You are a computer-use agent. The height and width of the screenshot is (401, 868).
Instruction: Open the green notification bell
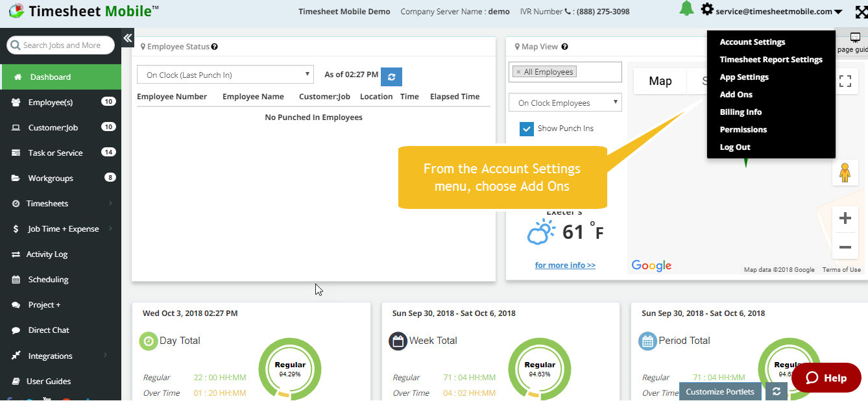[x=686, y=9]
